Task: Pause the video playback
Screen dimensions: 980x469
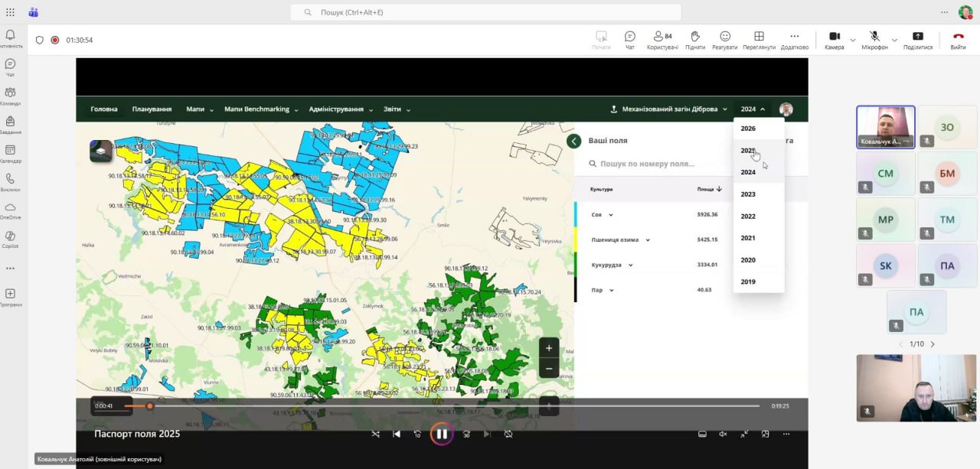Action: click(x=441, y=434)
